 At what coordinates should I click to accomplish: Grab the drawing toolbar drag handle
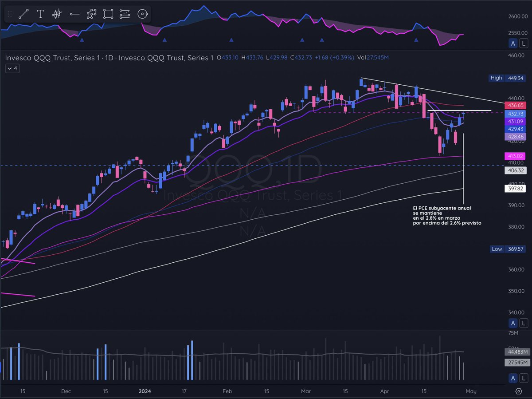point(10,14)
